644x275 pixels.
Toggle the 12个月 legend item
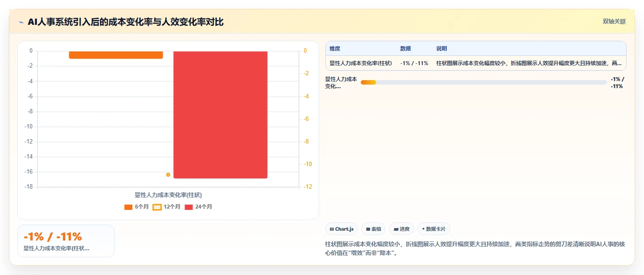pos(166,207)
